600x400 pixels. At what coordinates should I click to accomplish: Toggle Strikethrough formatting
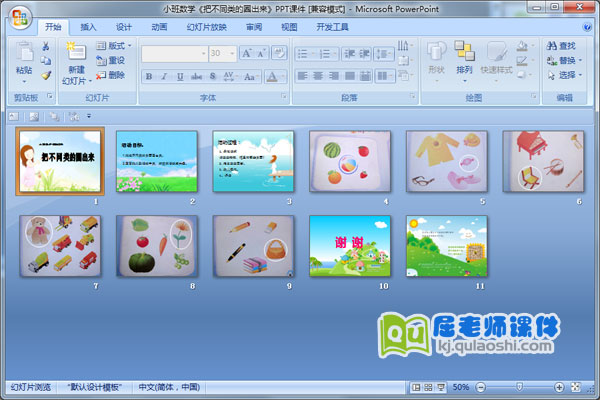[x=196, y=77]
